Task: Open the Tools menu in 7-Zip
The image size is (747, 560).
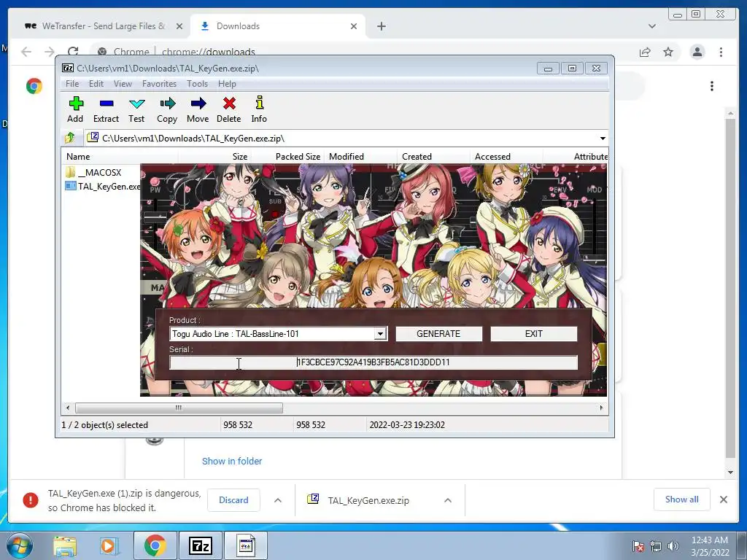Action: pos(197,84)
